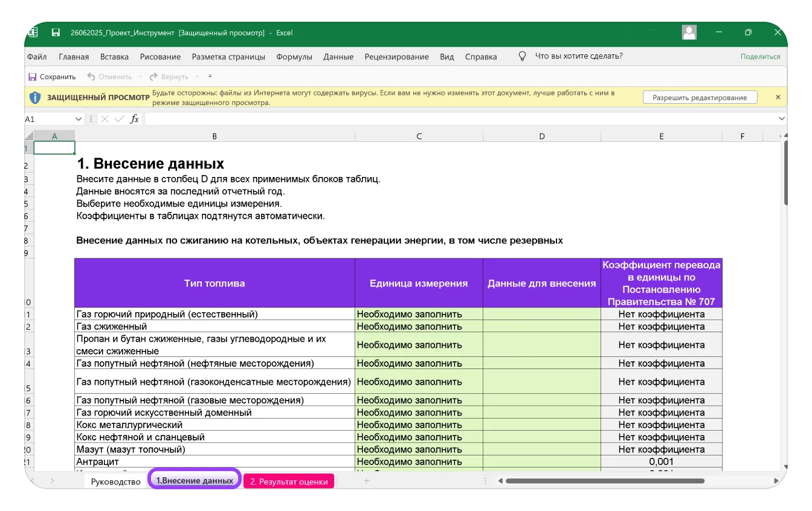The image size is (812, 511).
Task: Expand the formula bar chevron
Action: 782,119
